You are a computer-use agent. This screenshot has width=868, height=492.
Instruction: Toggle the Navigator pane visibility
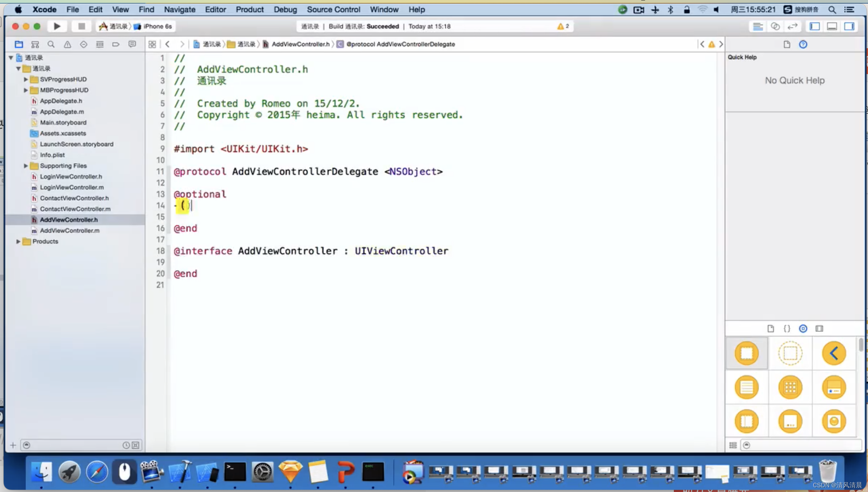pos(815,26)
